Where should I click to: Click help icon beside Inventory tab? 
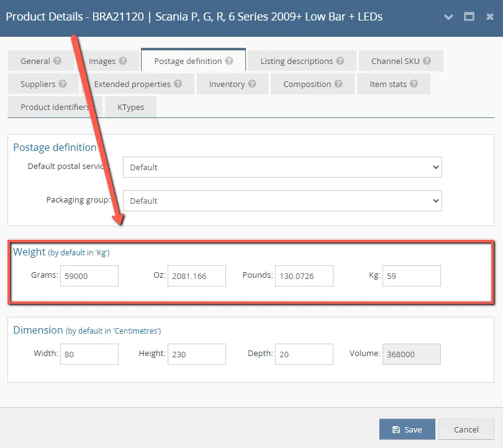pyautogui.click(x=252, y=84)
